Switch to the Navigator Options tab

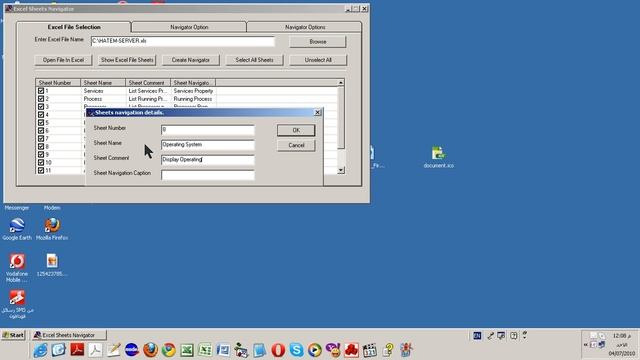305,27
